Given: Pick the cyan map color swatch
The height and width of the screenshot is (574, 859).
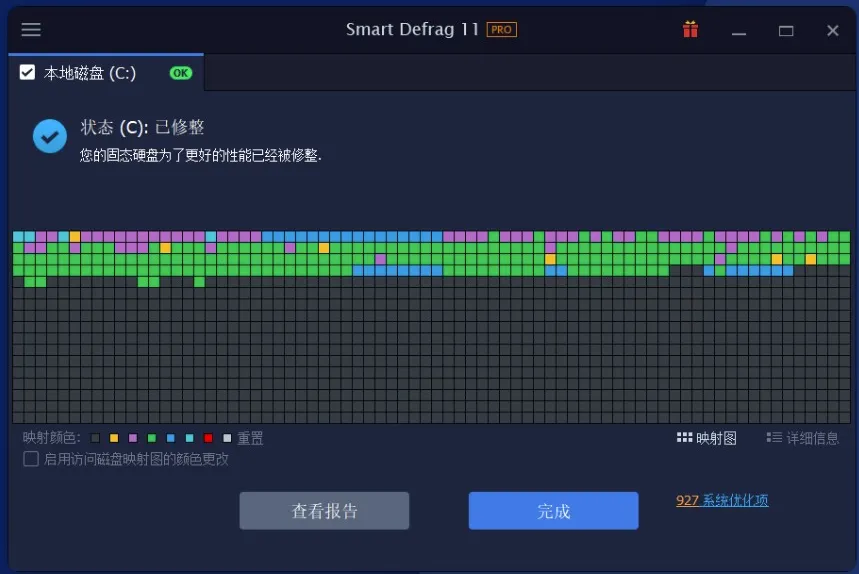Looking at the screenshot, I should (190, 438).
